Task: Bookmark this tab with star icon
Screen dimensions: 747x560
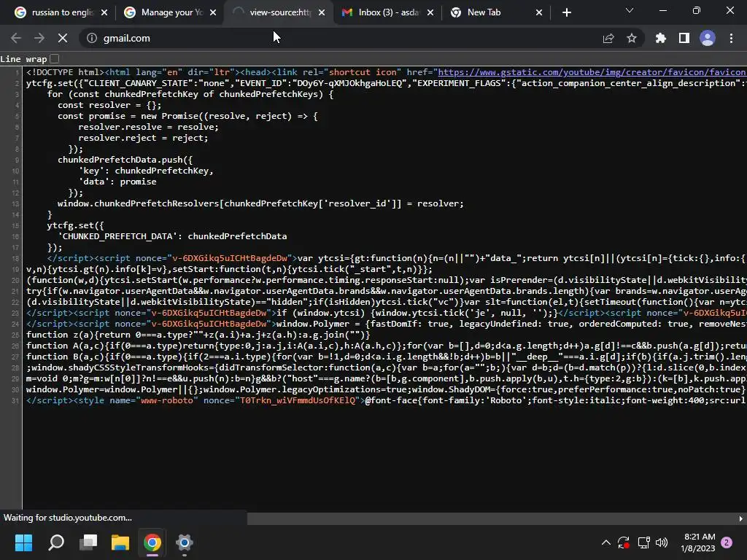Action: tap(632, 38)
